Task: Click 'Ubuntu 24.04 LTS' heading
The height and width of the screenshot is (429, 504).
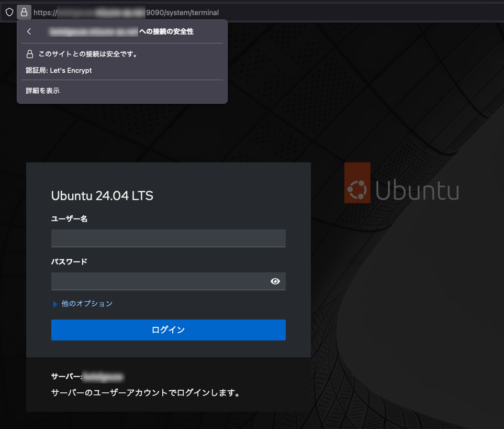Action: tap(102, 196)
